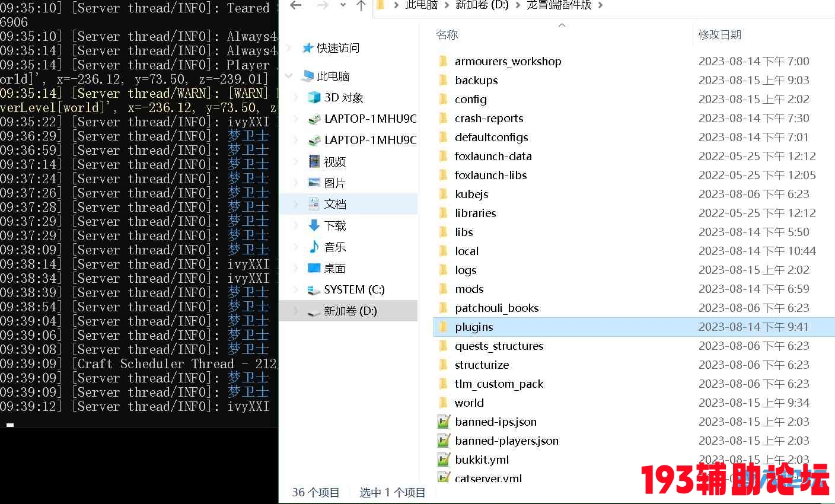Click the SYSTEM (C:) drive icon
Screen dimensions: 835x504
(x=314, y=290)
